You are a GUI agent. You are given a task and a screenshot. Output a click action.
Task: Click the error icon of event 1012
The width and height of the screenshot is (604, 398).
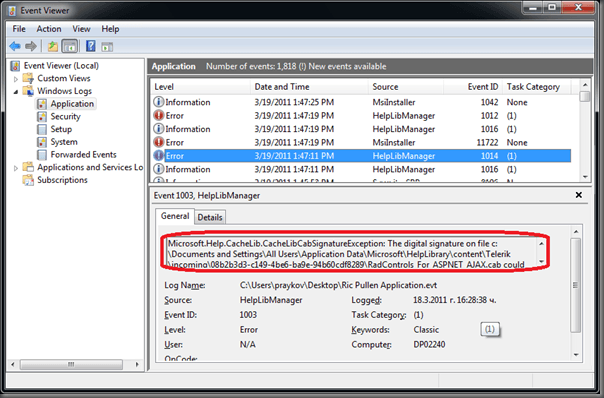(x=158, y=115)
